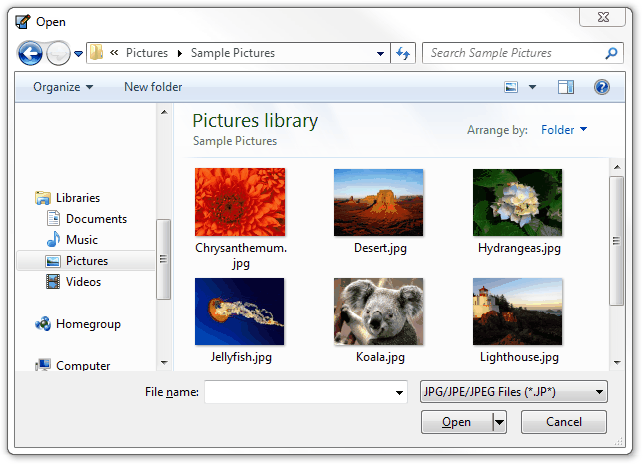Select the Hydrangeas.jpg thumbnail

click(518, 203)
